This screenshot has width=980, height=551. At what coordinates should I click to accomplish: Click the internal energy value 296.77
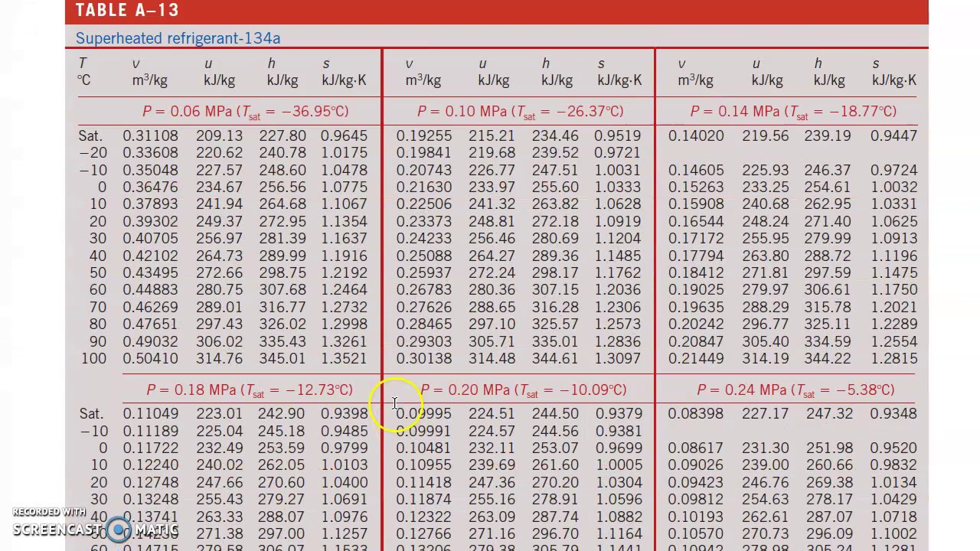(x=765, y=324)
